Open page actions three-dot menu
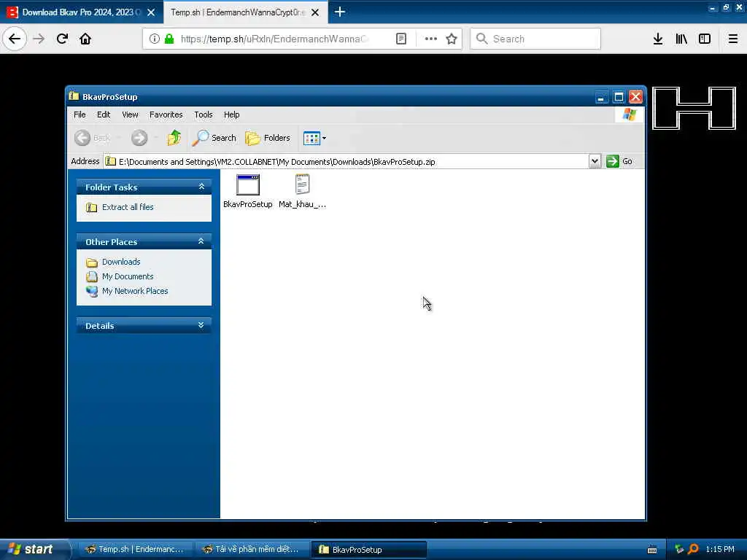Viewport: 747px width, 560px height. coord(430,39)
